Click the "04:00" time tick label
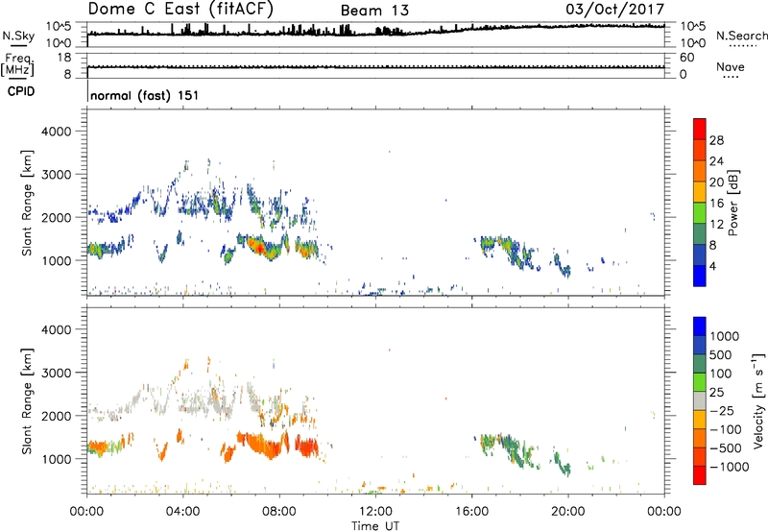768x532 pixels. pos(182,512)
